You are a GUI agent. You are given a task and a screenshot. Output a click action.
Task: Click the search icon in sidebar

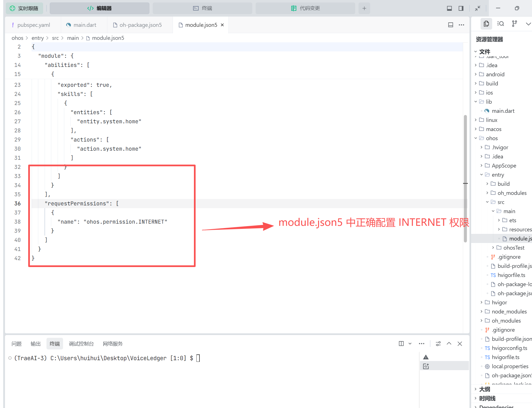click(x=500, y=24)
